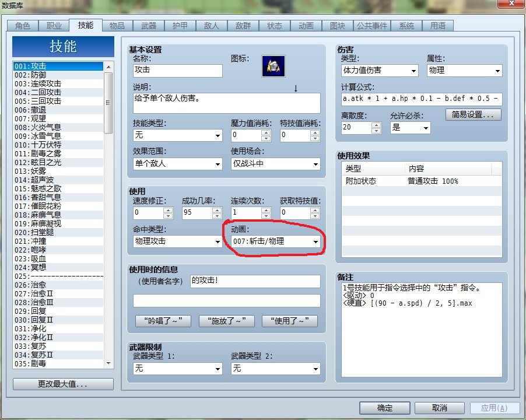Open the 角色 tab
526x420 pixels.
tap(23, 26)
